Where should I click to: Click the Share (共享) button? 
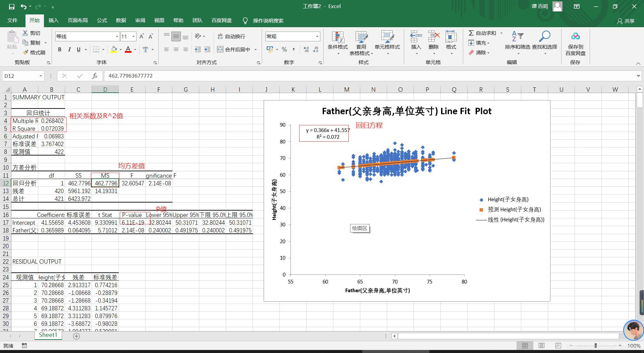(626, 21)
